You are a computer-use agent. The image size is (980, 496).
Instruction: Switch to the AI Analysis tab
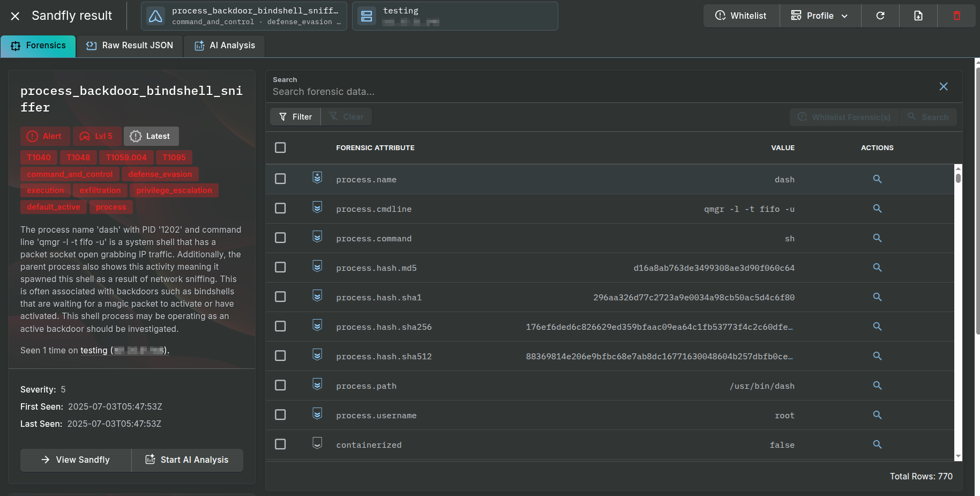pyautogui.click(x=225, y=46)
